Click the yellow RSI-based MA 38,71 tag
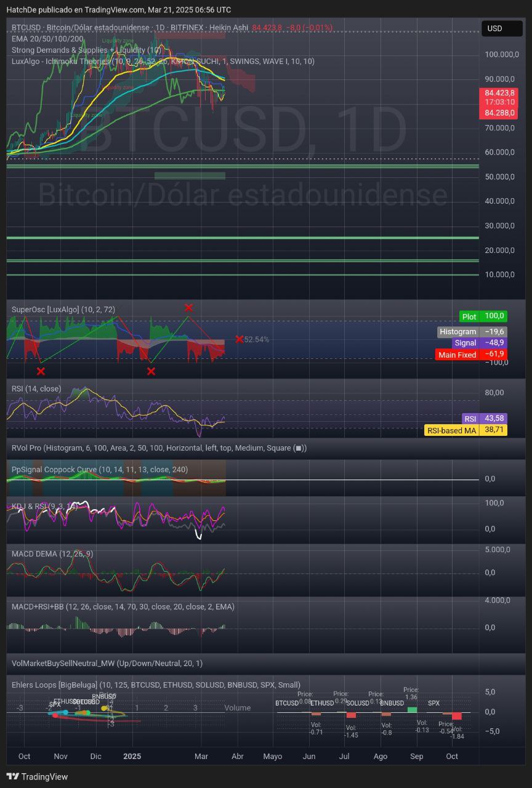The height and width of the screenshot is (788, 532). click(x=466, y=430)
